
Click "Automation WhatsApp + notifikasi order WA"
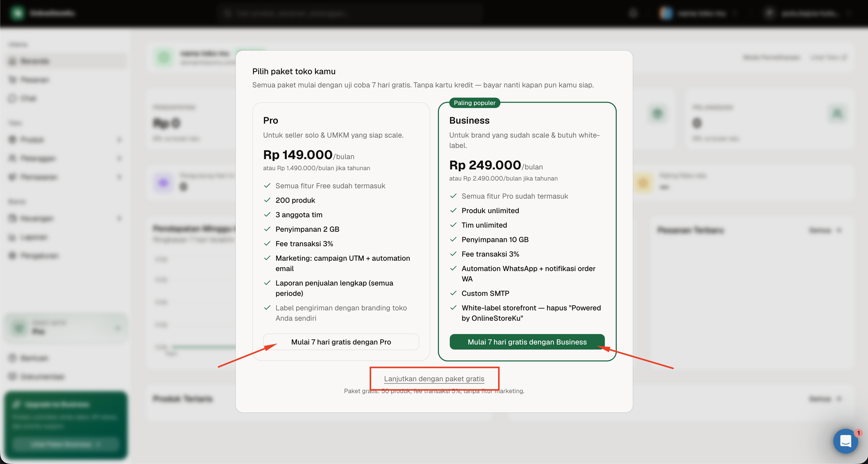(528, 274)
